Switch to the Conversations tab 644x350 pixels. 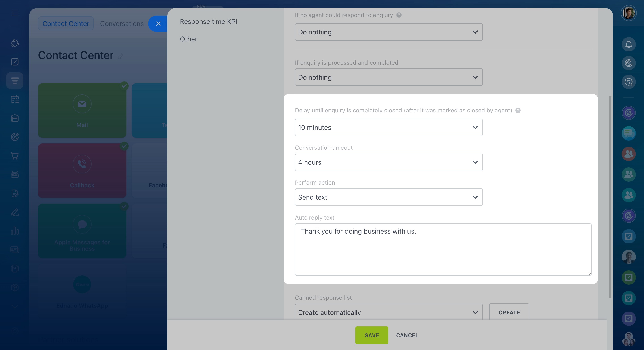point(122,23)
